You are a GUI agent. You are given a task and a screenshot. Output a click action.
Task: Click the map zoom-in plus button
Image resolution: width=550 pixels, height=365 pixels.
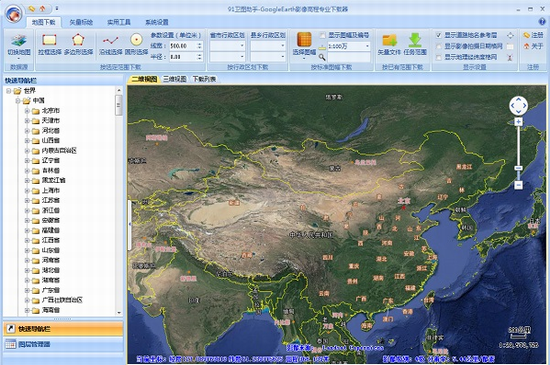point(518,122)
